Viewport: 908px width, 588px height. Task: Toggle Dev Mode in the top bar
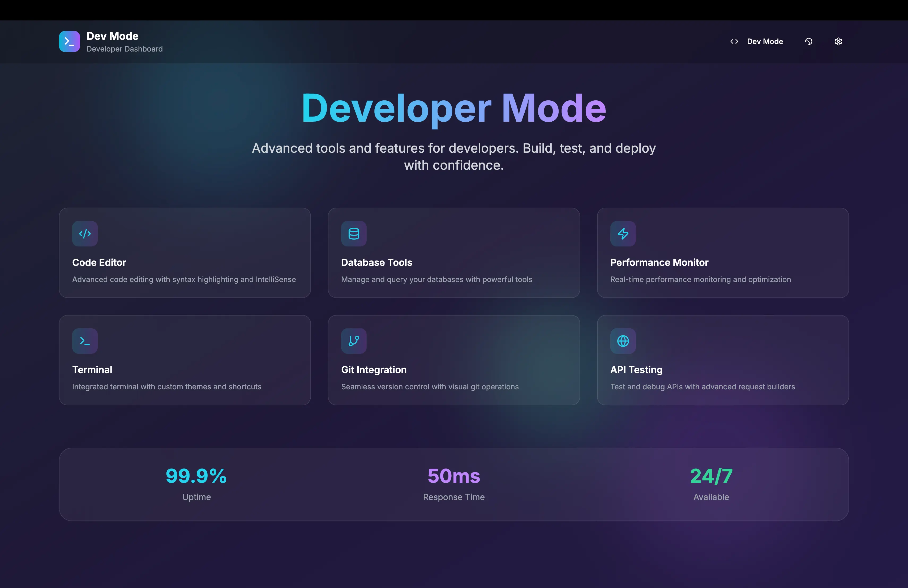tap(765, 41)
